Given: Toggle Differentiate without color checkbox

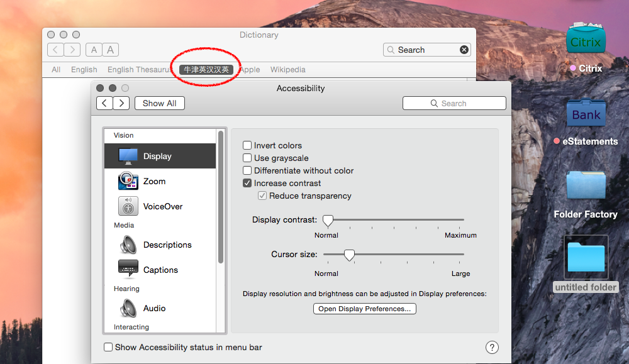Looking at the screenshot, I should point(247,170).
